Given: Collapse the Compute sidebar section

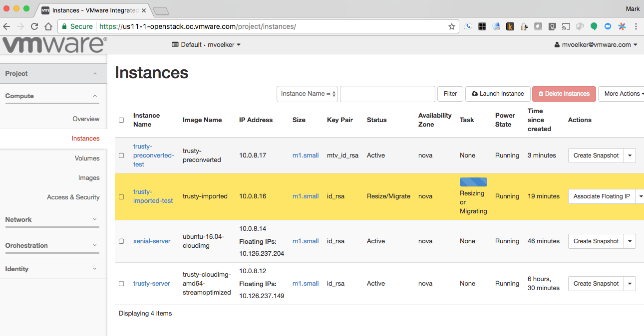Looking at the screenshot, I should coord(52,96).
